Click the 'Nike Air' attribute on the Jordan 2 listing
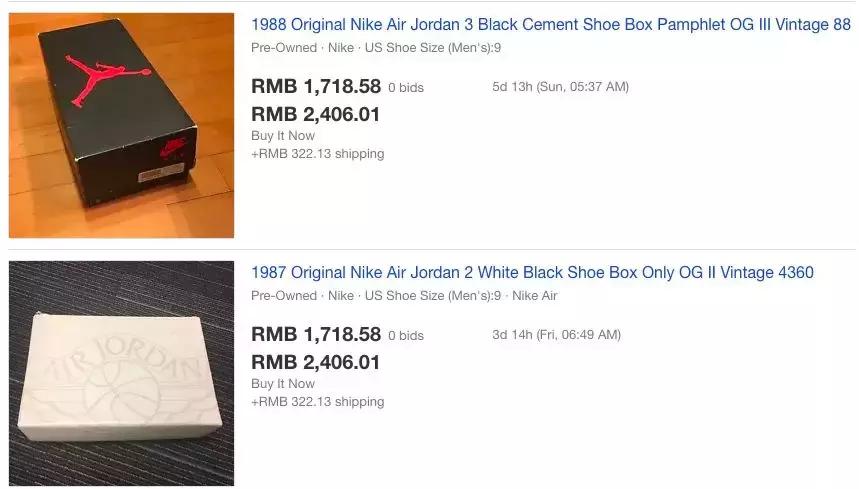859x489 pixels. click(x=535, y=296)
